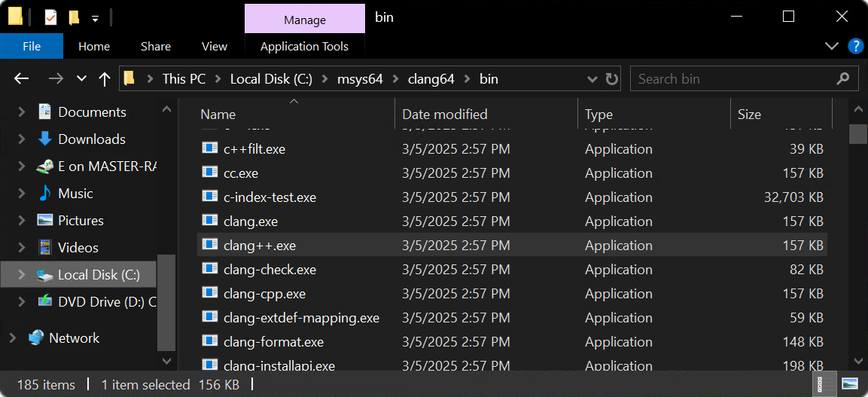The image size is (868, 397).
Task: Switch to details view layout icon
Action: (824, 383)
